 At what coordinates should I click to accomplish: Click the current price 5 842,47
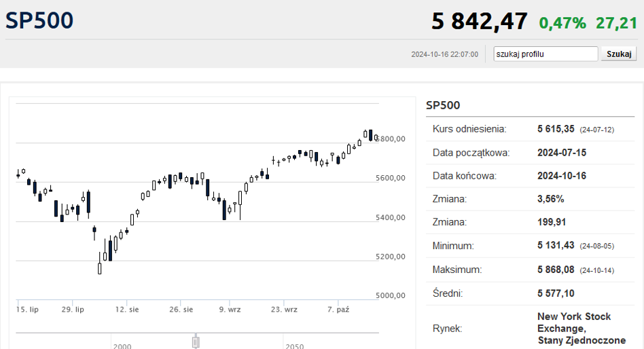click(x=480, y=21)
